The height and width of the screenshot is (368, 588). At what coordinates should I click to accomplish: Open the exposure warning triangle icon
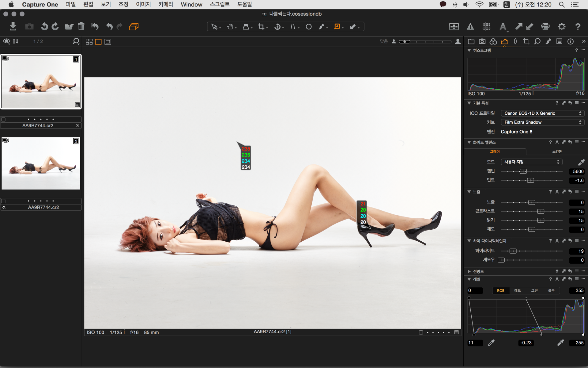pos(470,27)
